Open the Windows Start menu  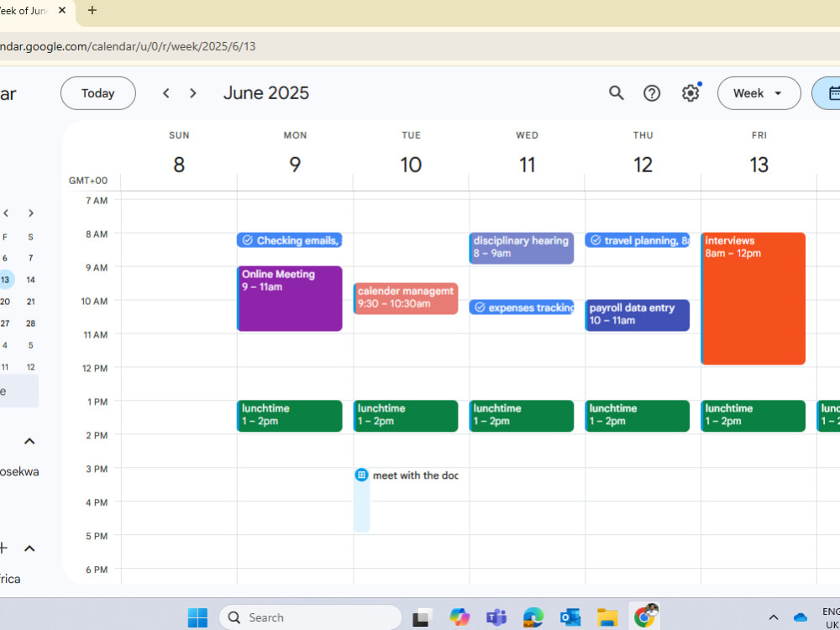197,617
